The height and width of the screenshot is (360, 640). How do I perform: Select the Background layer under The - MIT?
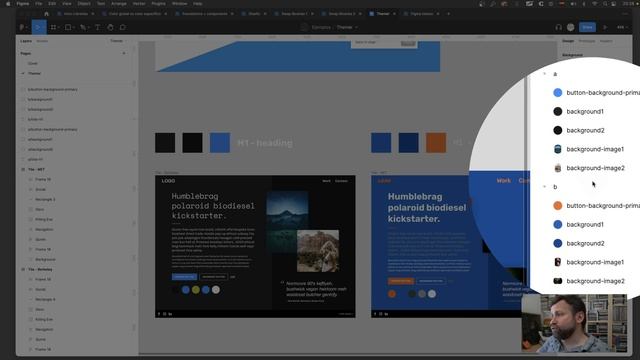[x=45, y=259]
